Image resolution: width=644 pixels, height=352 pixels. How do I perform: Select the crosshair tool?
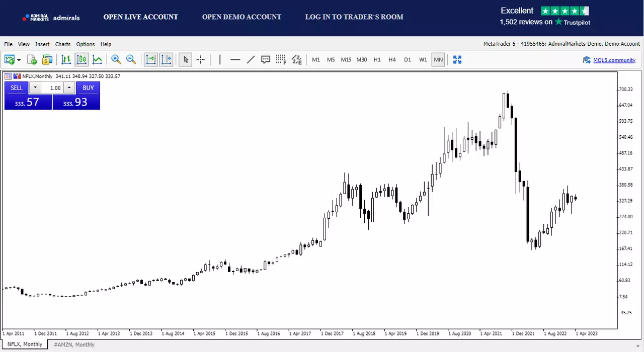point(201,60)
